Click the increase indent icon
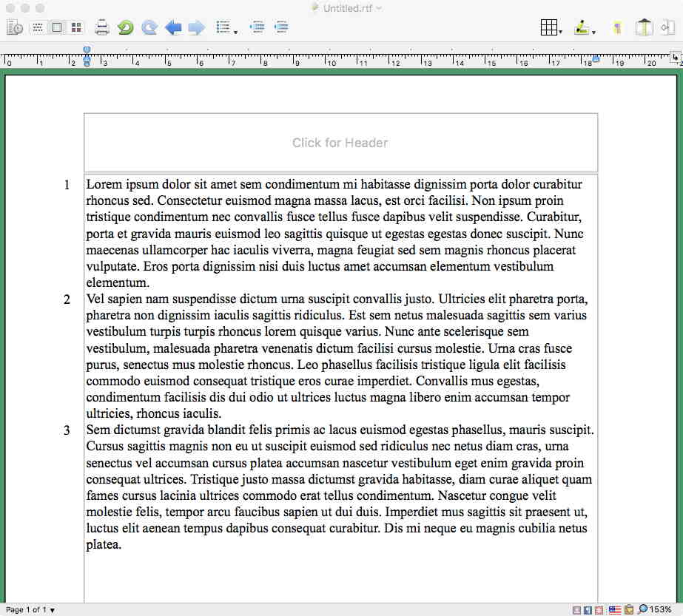Screen dimensions: 683x616 coord(281,27)
